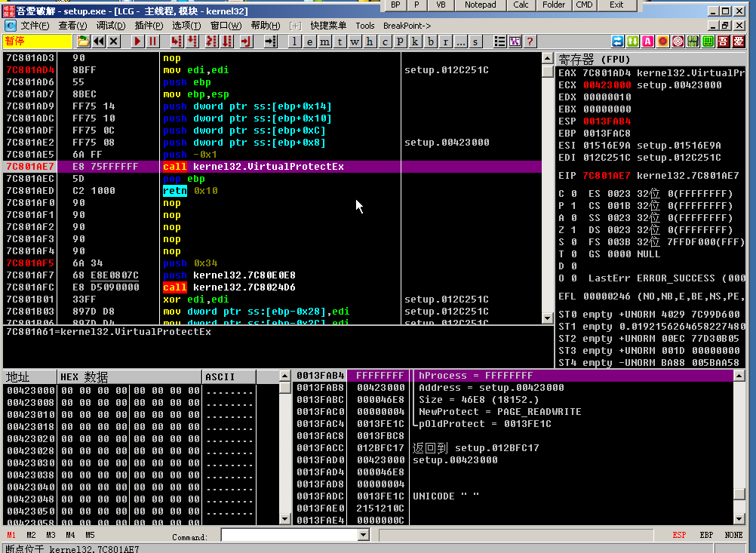Open Log window with 'l' button

pyautogui.click(x=294, y=41)
